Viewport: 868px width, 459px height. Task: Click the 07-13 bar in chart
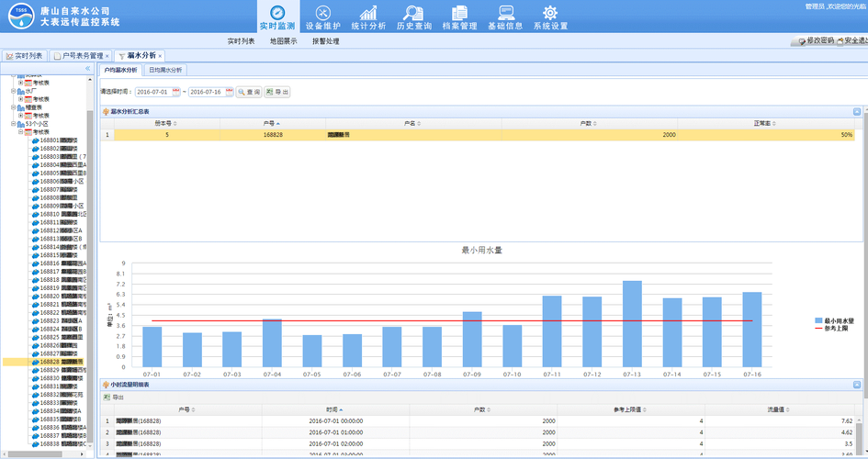[632, 324]
